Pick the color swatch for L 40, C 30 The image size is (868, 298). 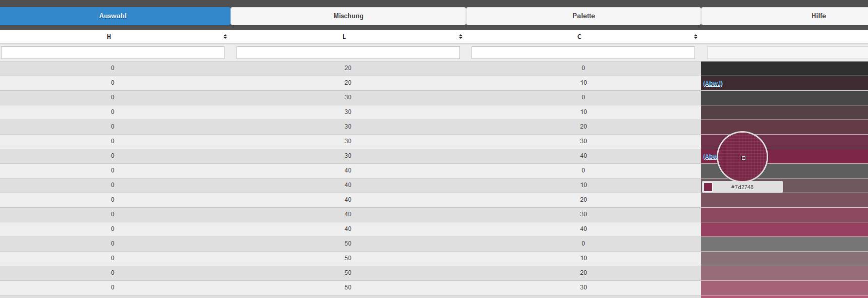pyautogui.click(x=784, y=215)
